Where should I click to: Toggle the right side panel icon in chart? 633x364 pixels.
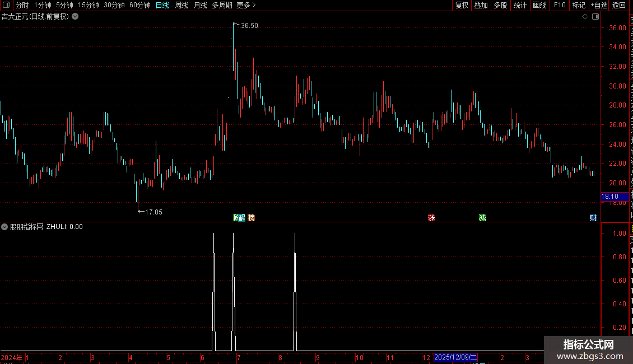click(x=595, y=17)
